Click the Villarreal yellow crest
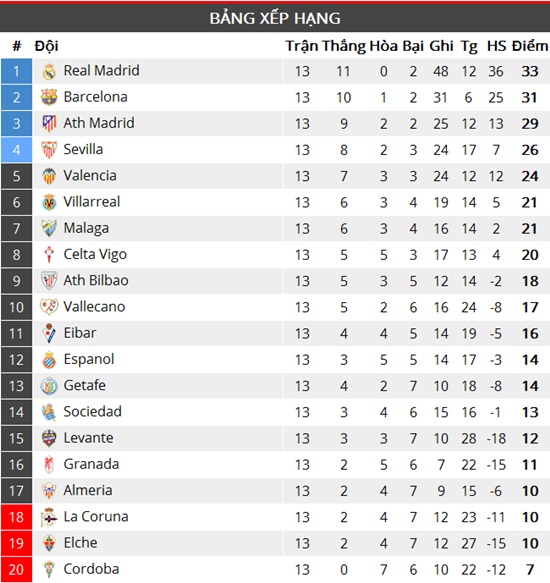 [x=49, y=202]
